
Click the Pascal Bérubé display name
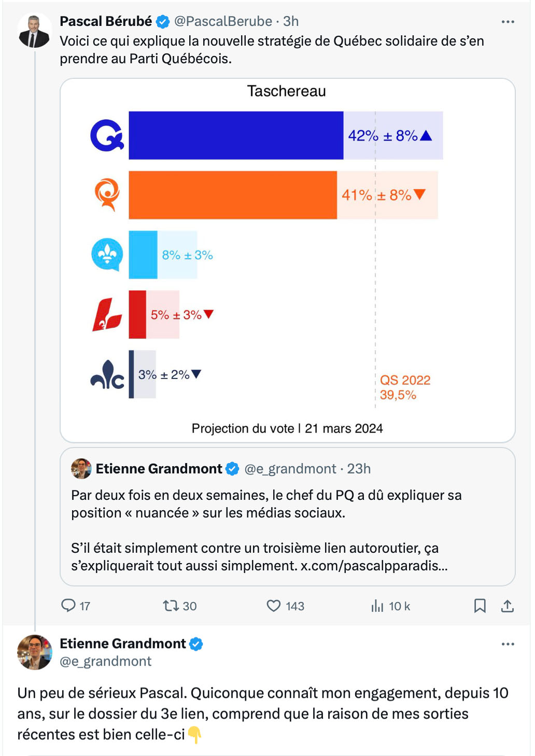[x=106, y=21]
